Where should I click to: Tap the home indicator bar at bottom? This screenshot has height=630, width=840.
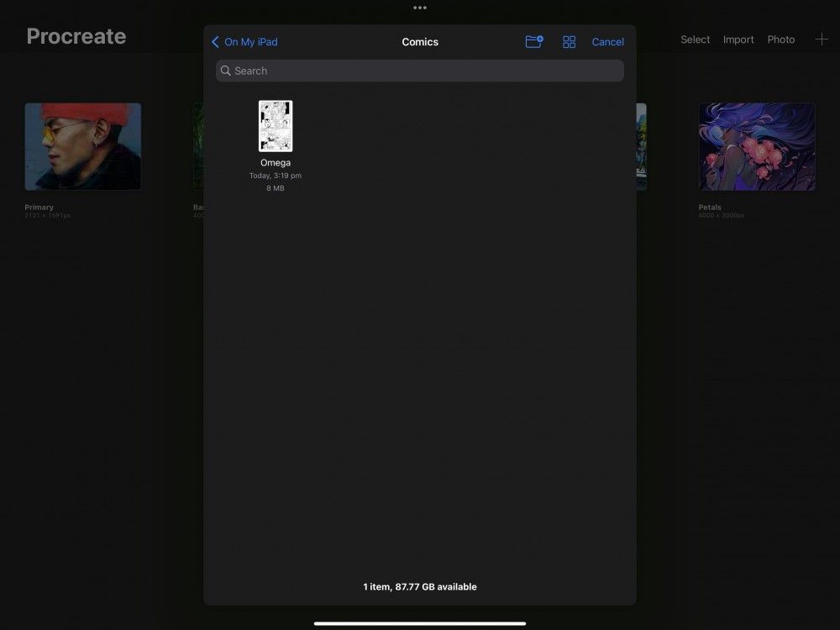point(419,622)
